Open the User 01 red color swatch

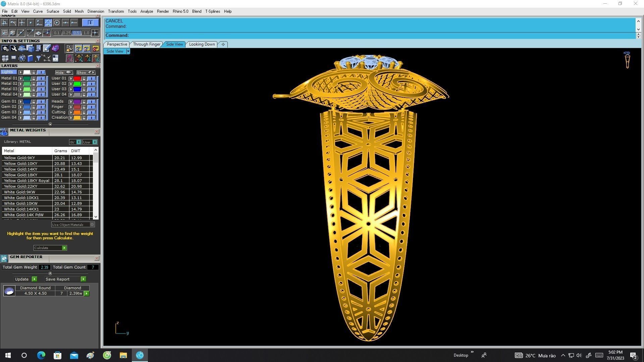click(77, 78)
